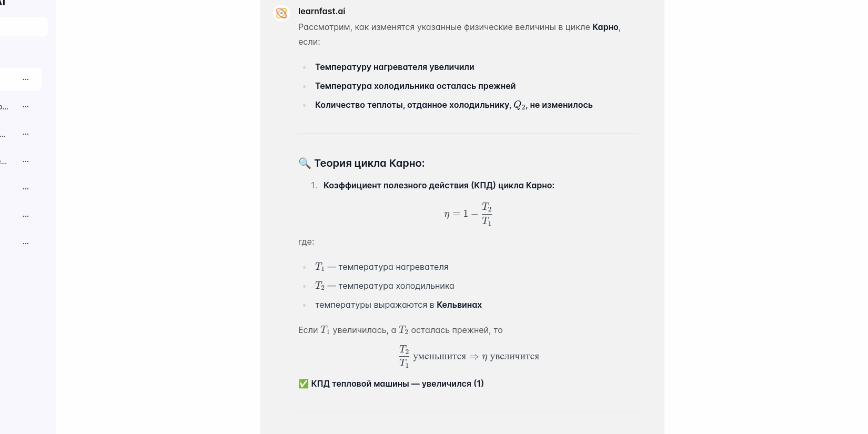Click the bold word "Карно" in the question
The width and height of the screenshot is (868, 434).
(605, 27)
